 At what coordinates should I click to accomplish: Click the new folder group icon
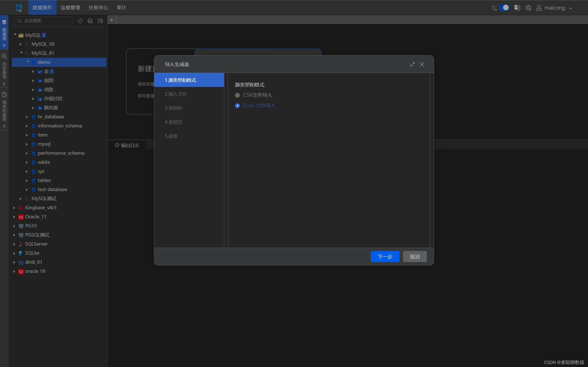(x=100, y=21)
